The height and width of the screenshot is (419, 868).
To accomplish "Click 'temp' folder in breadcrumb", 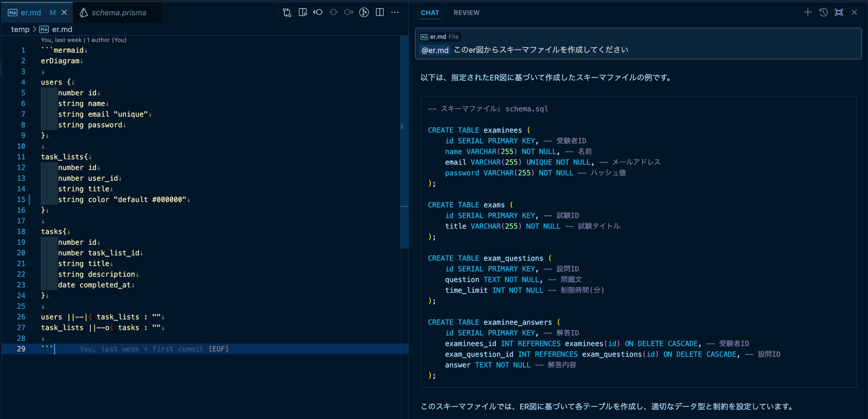I will coord(20,29).
